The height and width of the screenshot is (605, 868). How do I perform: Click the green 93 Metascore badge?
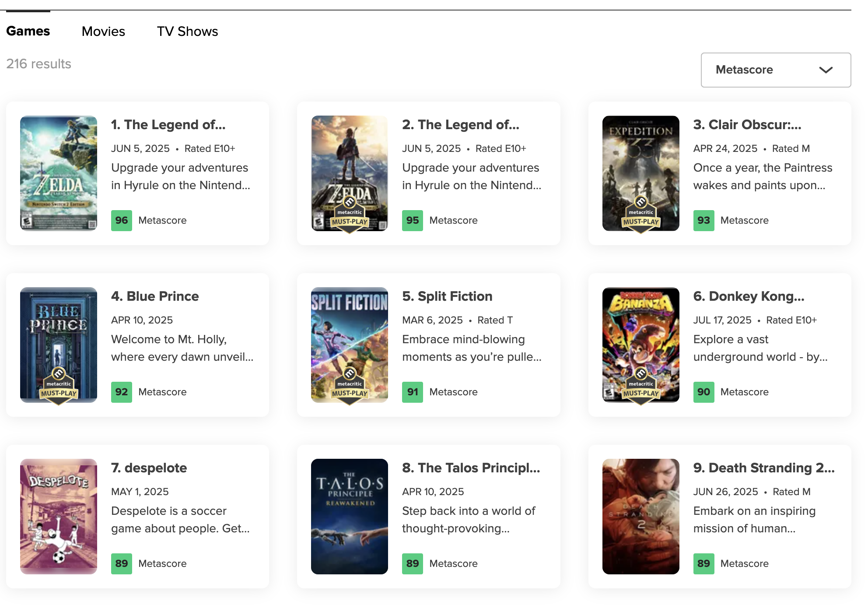[x=703, y=220]
